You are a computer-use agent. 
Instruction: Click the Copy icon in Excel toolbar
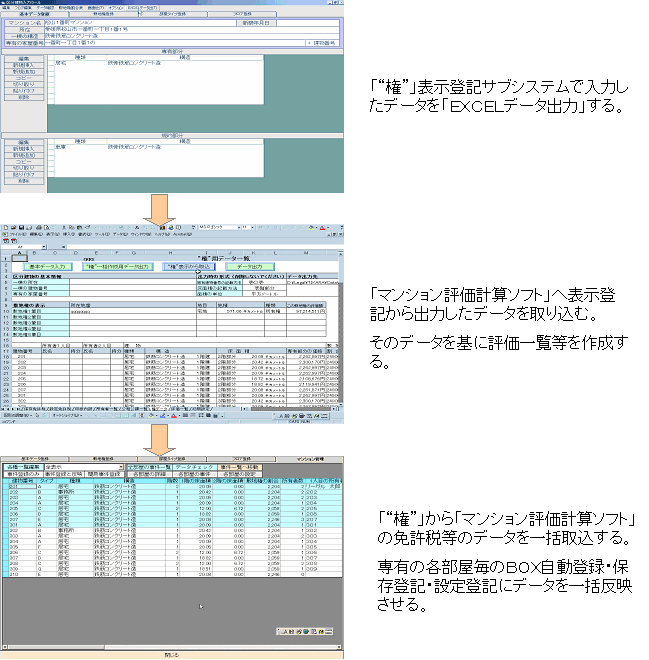click(72, 228)
